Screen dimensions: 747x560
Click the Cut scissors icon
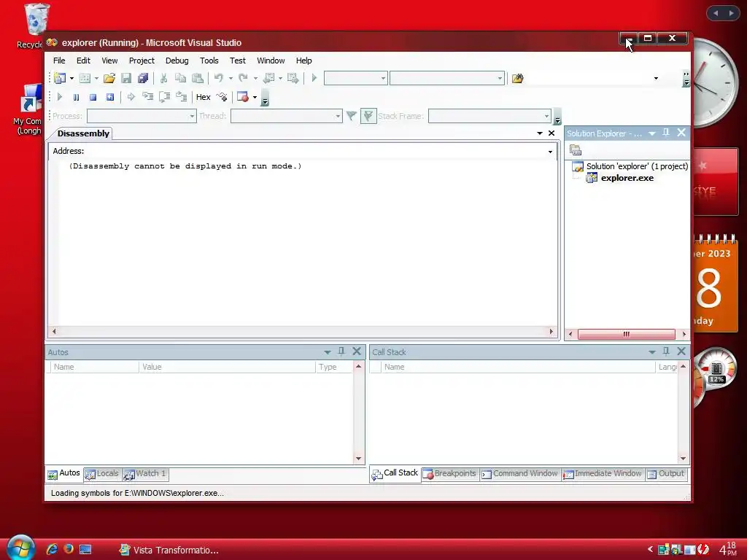coord(163,78)
